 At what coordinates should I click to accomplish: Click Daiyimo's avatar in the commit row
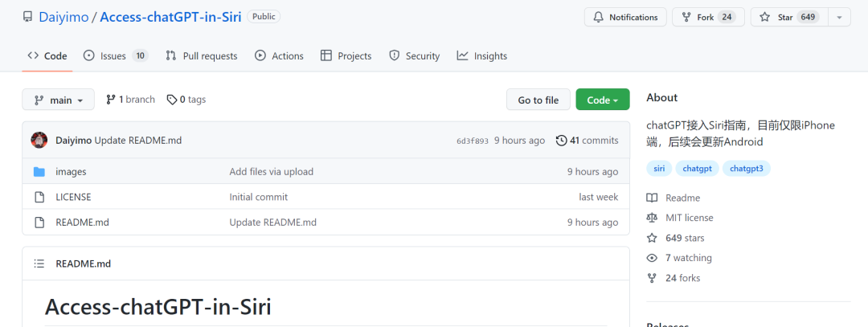click(x=39, y=141)
